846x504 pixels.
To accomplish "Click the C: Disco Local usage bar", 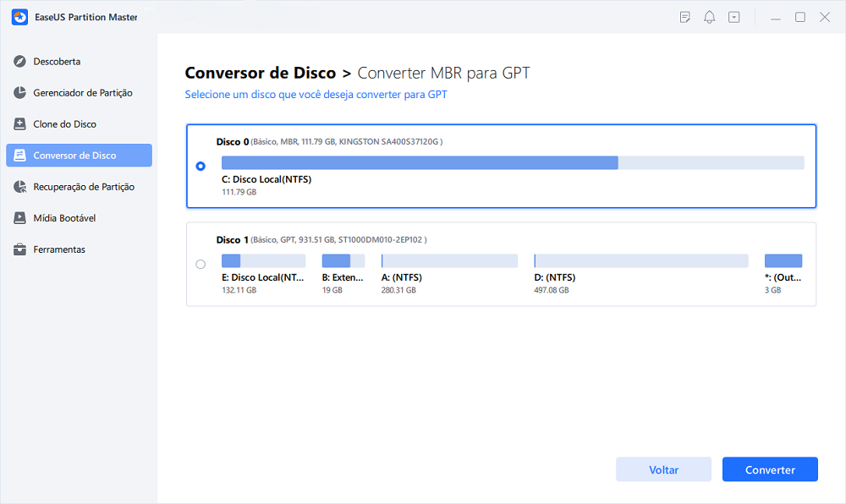I will 513,163.
